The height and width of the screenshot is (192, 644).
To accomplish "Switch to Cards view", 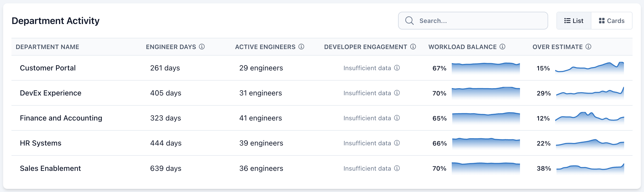I will 612,21.
